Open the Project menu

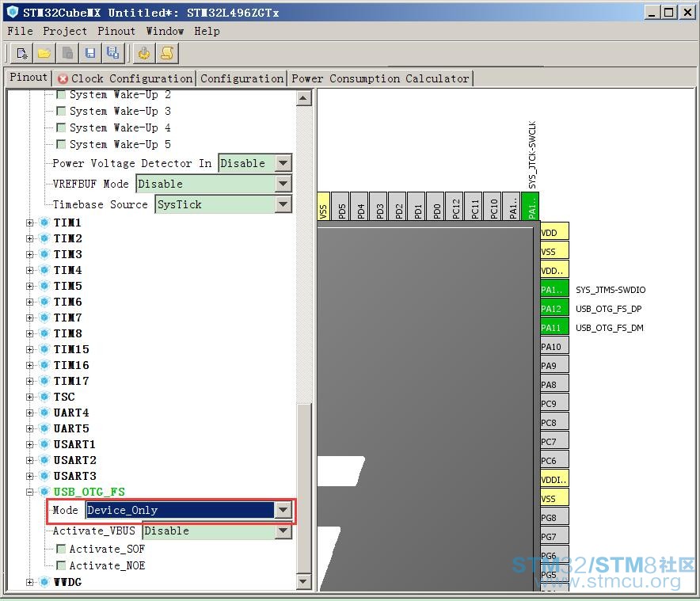coord(65,31)
